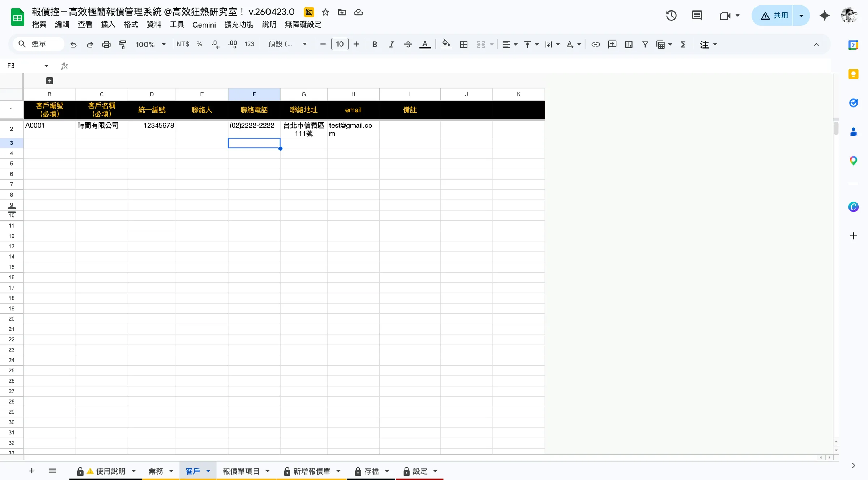868x480 pixels.
Task: Click the redo arrow icon
Action: (x=90, y=45)
